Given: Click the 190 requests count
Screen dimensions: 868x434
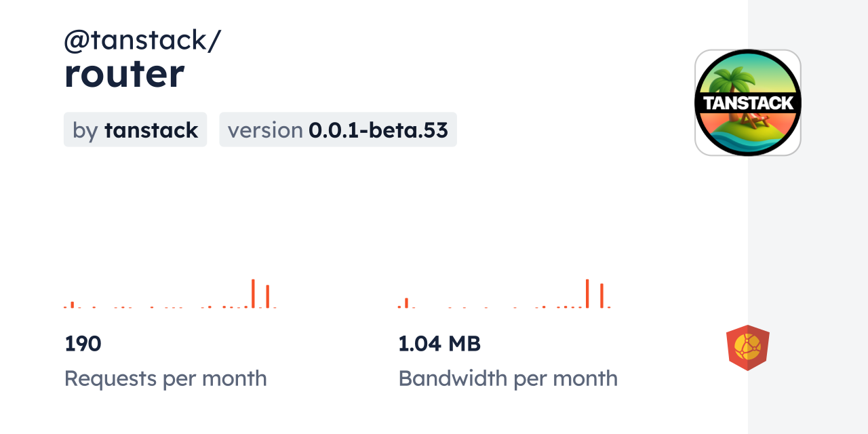Looking at the screenshot, I should [x=83, y=344].
